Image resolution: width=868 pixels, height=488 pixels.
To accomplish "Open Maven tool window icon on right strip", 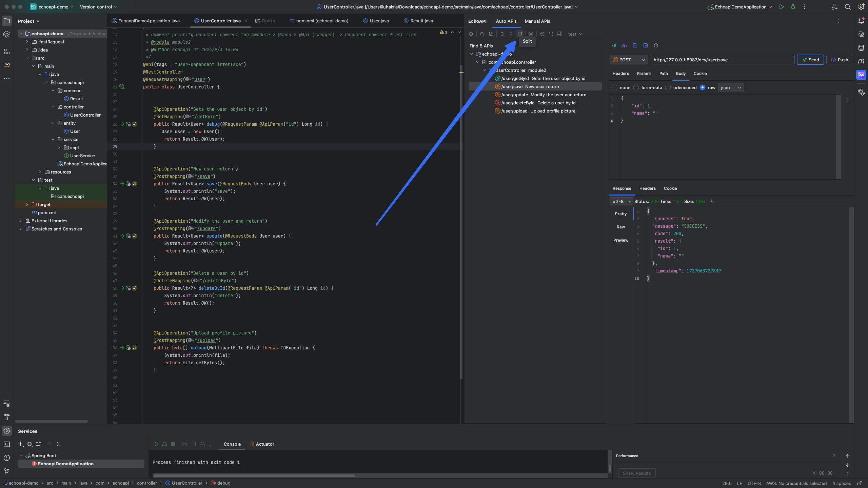I will tap(861, 61).
